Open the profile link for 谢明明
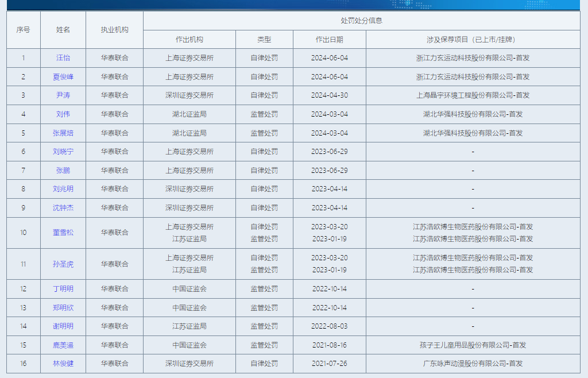The width and height of the screenshot is (588, 378). point(63,326)
